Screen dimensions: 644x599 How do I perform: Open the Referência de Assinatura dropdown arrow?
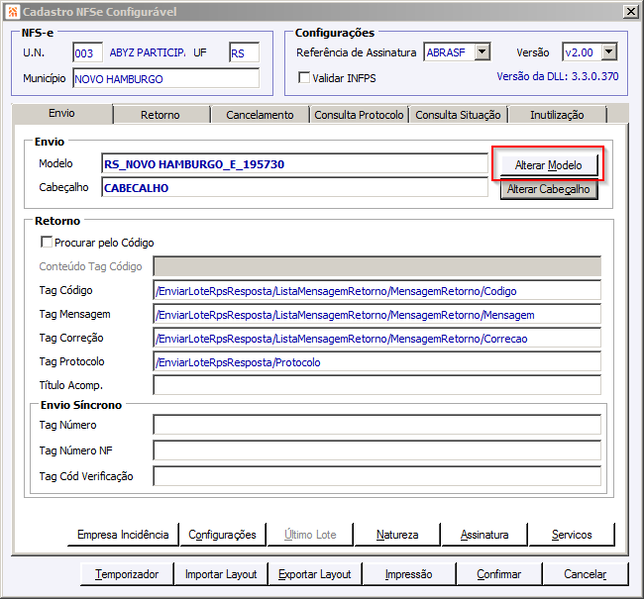(482, 52)
